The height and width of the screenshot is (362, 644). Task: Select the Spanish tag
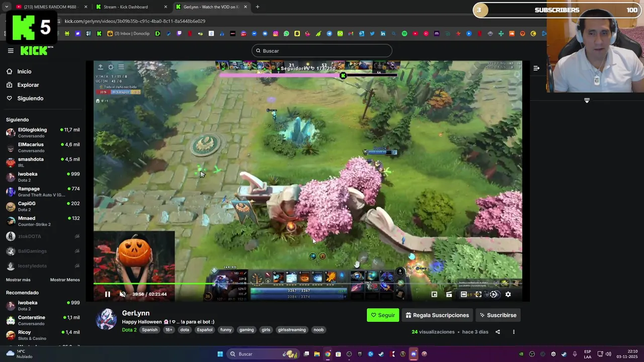(x=149, y=330)
